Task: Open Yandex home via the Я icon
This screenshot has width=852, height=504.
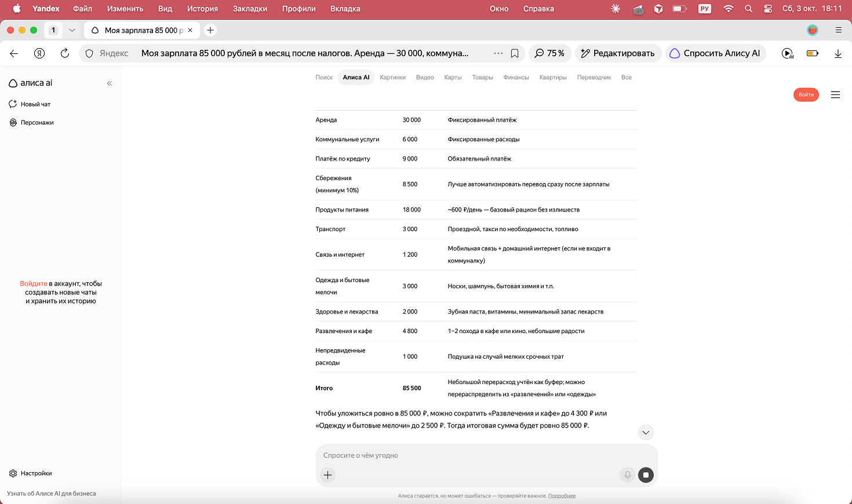Action: 39,53
